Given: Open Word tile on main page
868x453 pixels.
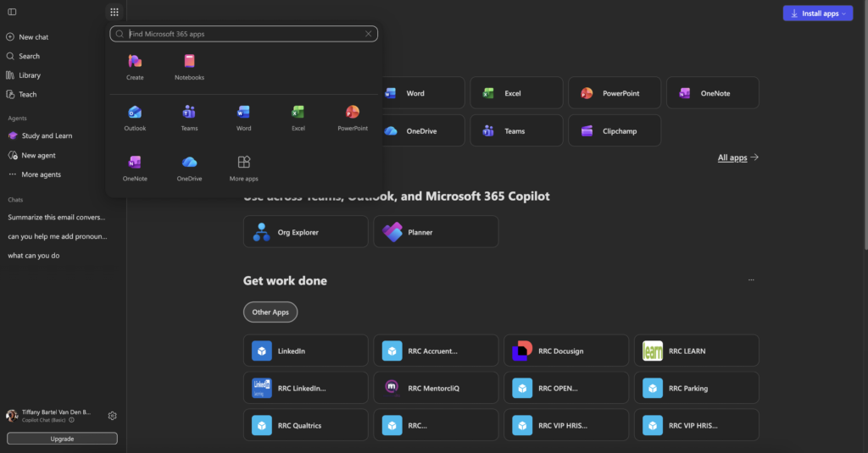Looking at the screenshot, I should pyautogui.click(x=423, y=93).
